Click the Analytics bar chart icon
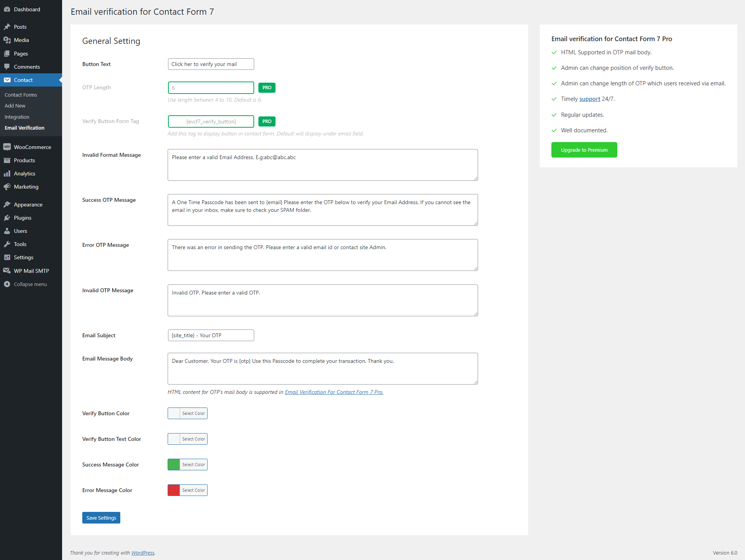This screenshot has height=560, width=745. (x=7, y=173)
